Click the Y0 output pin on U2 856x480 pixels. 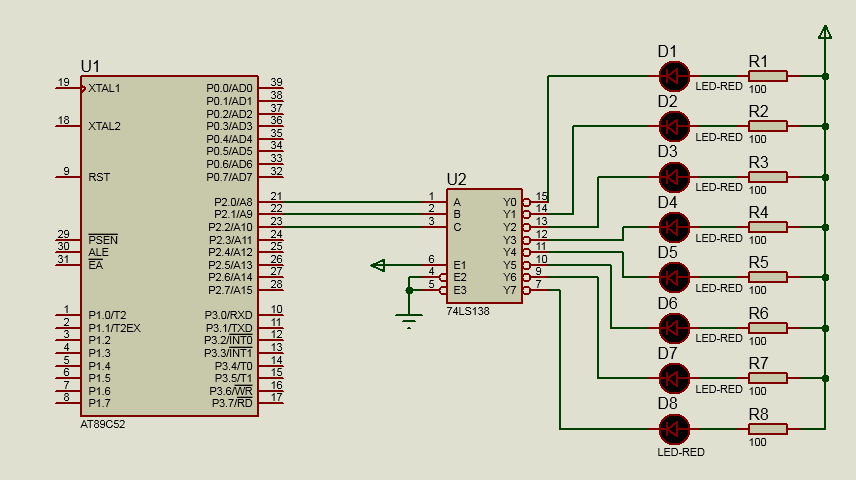[x=511, y=202]
